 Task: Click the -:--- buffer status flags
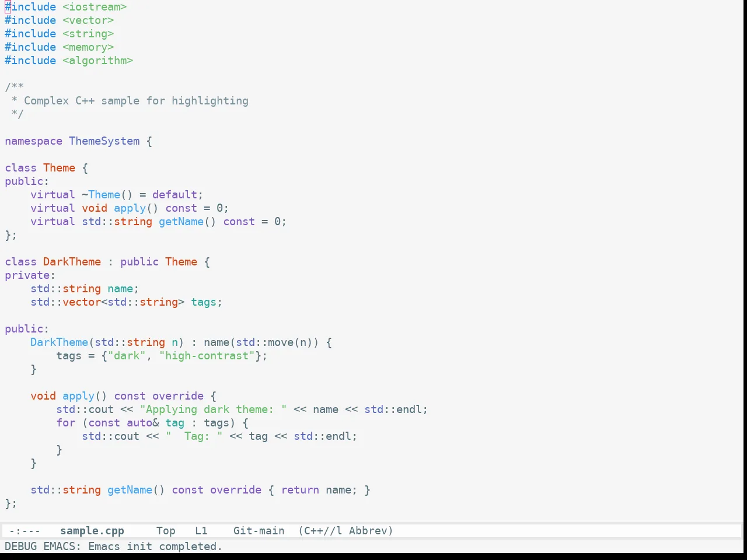coord(25,531)
